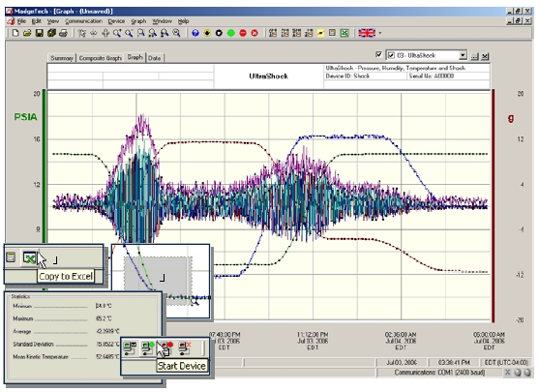The image size is (539, 392).
Task: Open the Communication menu
Action: tap(83, 21)
